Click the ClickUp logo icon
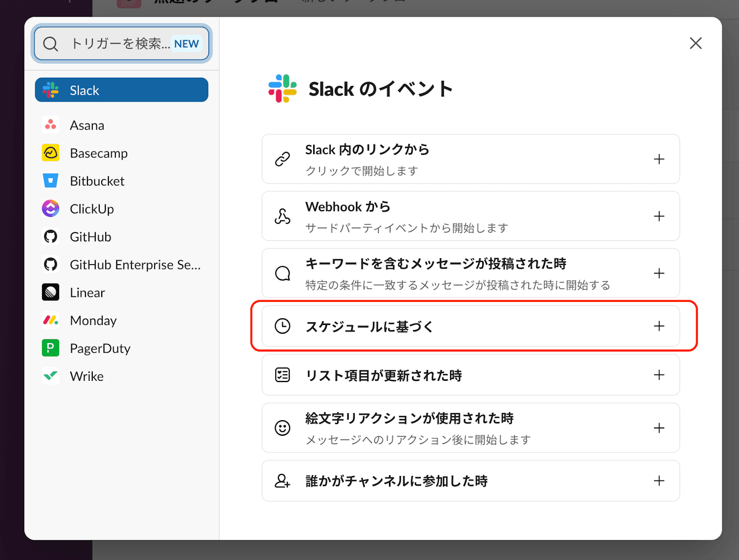Image resolution: width=739 pixels, height=560 pixels. point(51,209)
